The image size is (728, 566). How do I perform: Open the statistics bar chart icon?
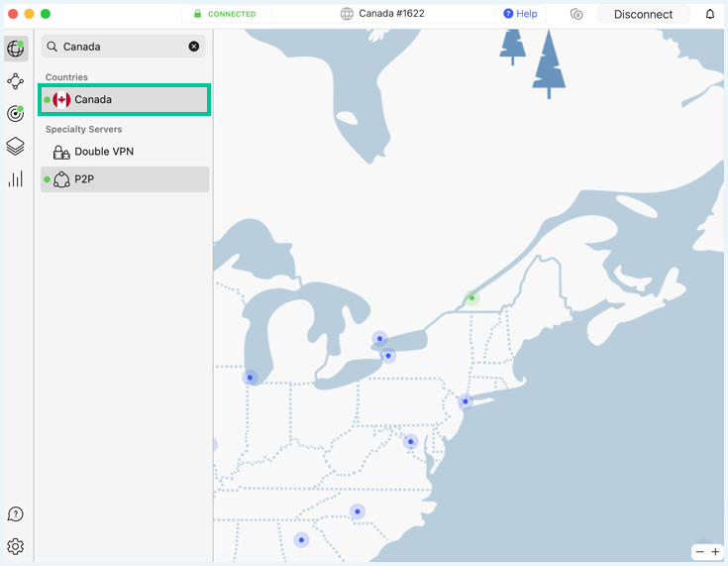pyautogui.click(x=15, y=179)
